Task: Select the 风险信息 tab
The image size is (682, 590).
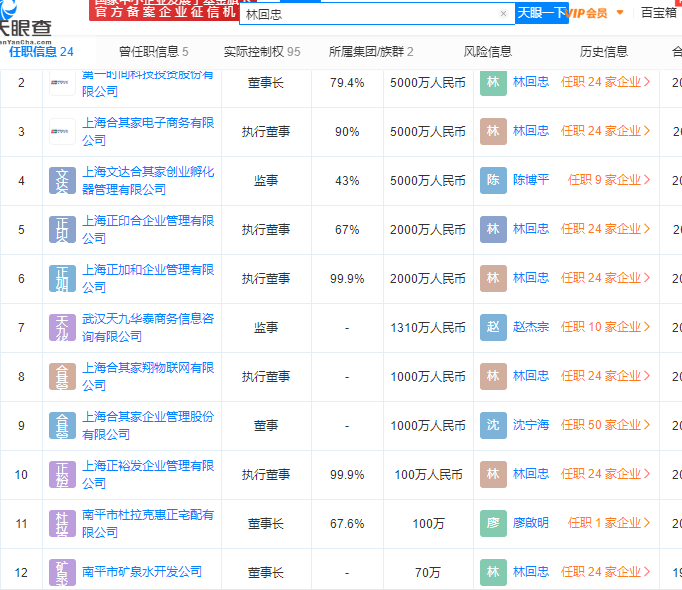Action: 487,52
